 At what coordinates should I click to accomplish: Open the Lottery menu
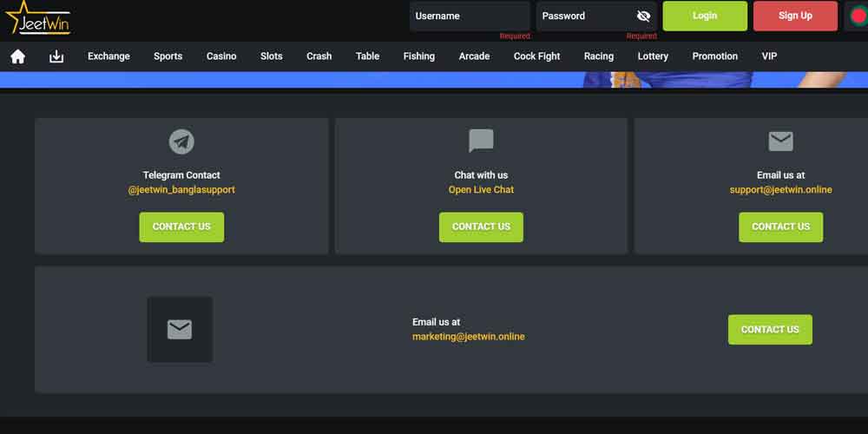(x=654, y=56)
